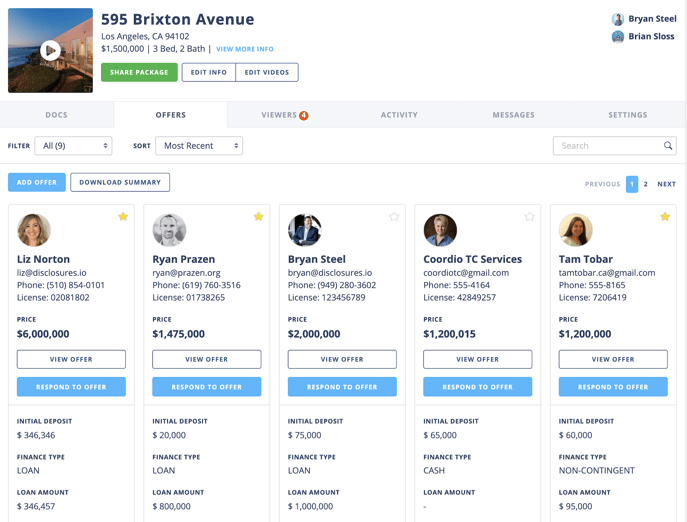
Task: Open the Sort Most Recent dropdown
Action: click(x=199, y=146)
